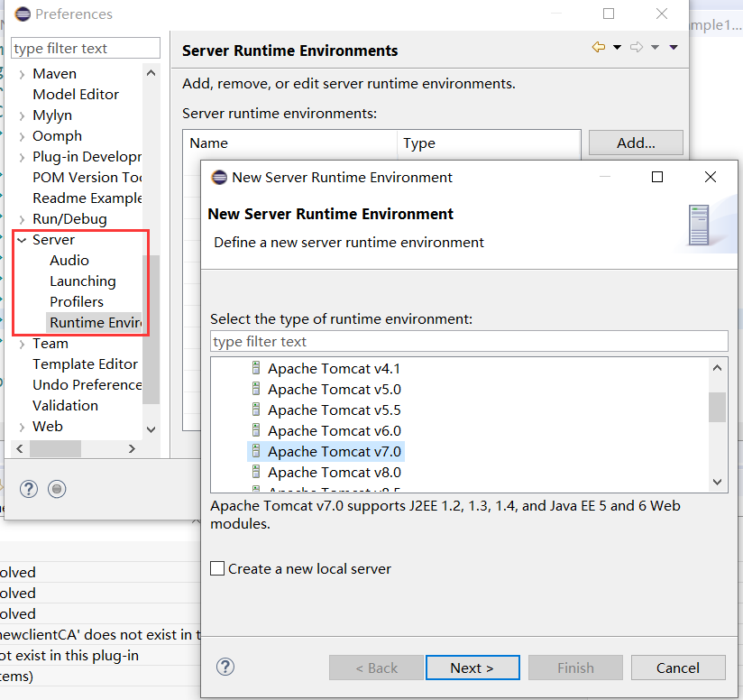Click runtime list vertical scrollbar thumb
Screen dimensions: 743x700
click(718, 407)
